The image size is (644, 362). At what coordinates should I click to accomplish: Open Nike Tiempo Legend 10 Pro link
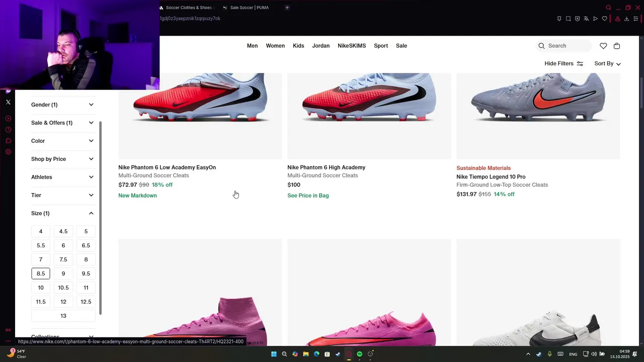pos(491,177)
